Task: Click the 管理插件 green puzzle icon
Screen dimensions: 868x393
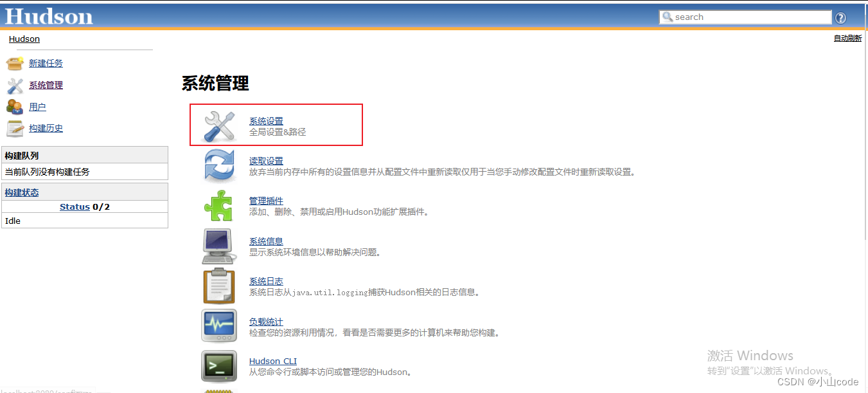Action: tap(219, 206)
